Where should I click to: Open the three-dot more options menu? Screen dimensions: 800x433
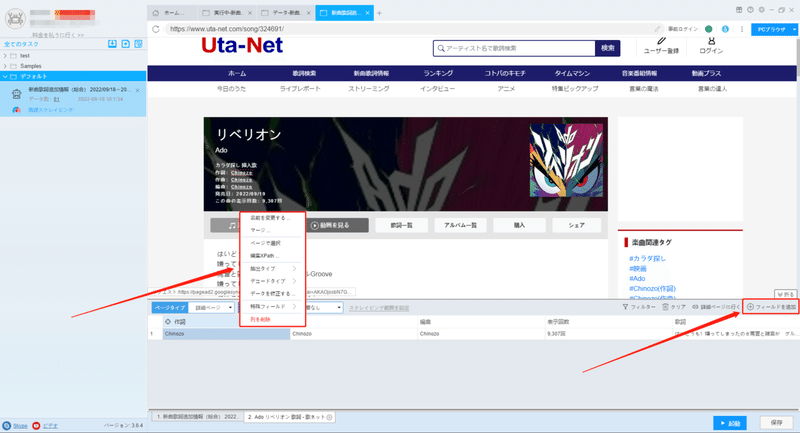pyautogui.click(x=742, y=29)
